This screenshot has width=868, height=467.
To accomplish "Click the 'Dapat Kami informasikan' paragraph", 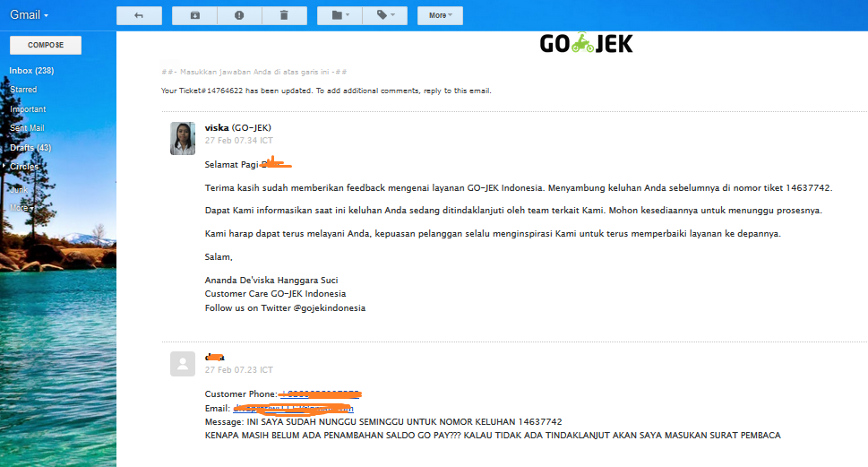I will 513,211.
